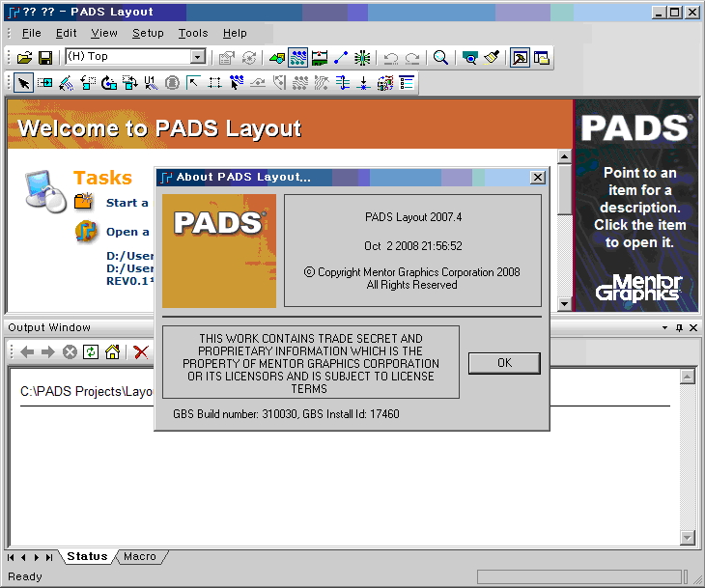This screenshot has height=588, width=705.
Task: Open the Tools menu
Action: (193, 33)
